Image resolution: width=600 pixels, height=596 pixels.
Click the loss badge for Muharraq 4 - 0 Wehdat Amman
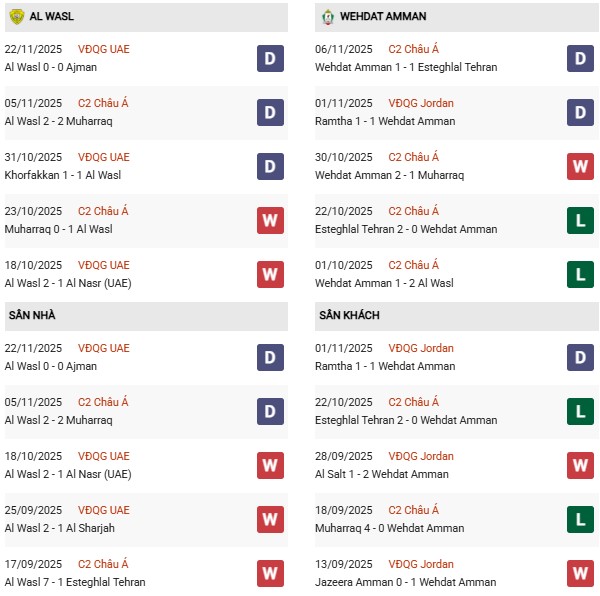[x=581, y=519]
